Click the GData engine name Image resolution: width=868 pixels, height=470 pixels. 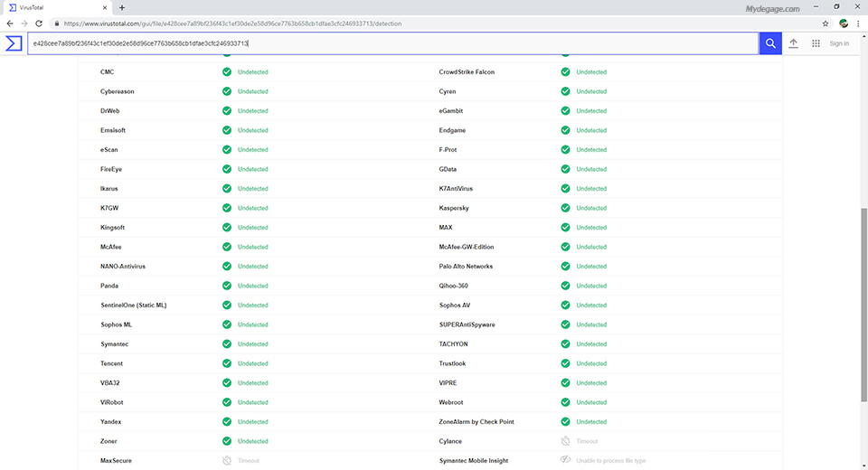point(448,169)
